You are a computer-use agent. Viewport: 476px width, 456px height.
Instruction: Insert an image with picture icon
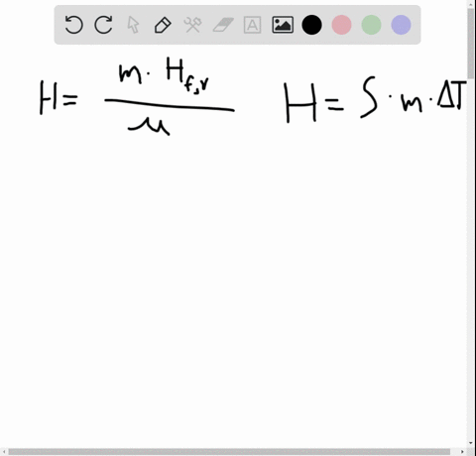[283, 25]
